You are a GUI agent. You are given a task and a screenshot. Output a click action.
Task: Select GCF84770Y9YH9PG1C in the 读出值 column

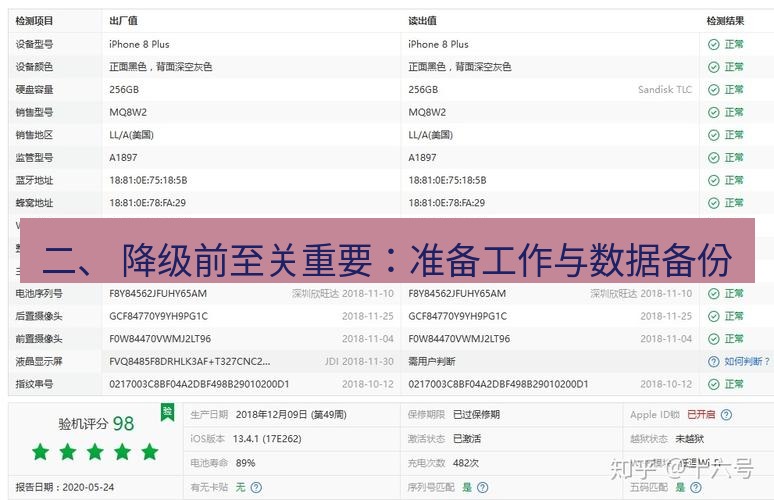(458, 316)
